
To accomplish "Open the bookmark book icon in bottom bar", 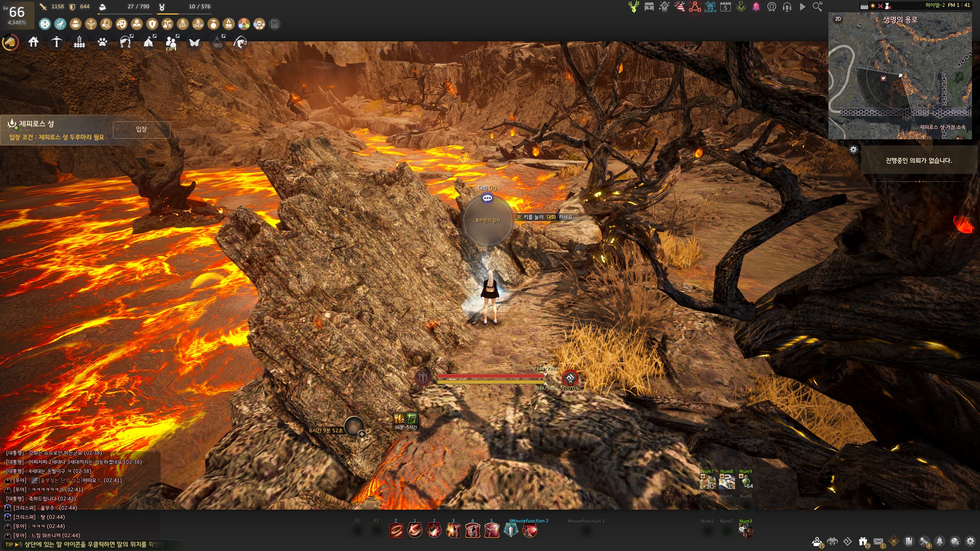I will pos(909,541).
